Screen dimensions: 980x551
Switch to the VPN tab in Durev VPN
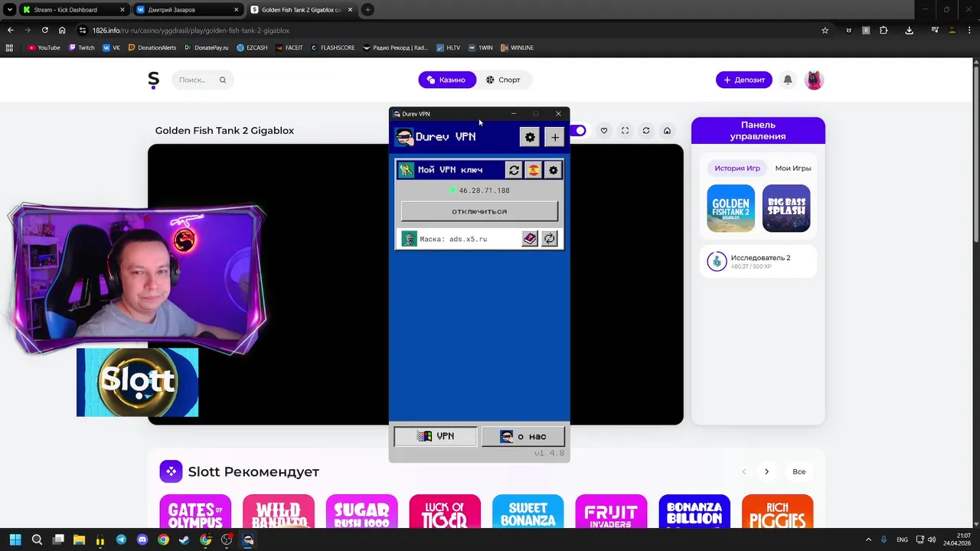tap(435, 436)
